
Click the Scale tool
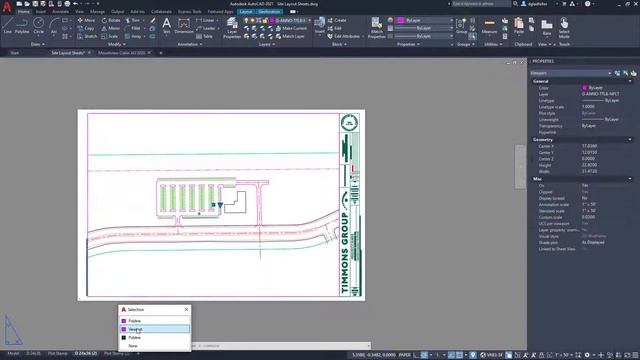pyautogui.click(x=109, y=36)
